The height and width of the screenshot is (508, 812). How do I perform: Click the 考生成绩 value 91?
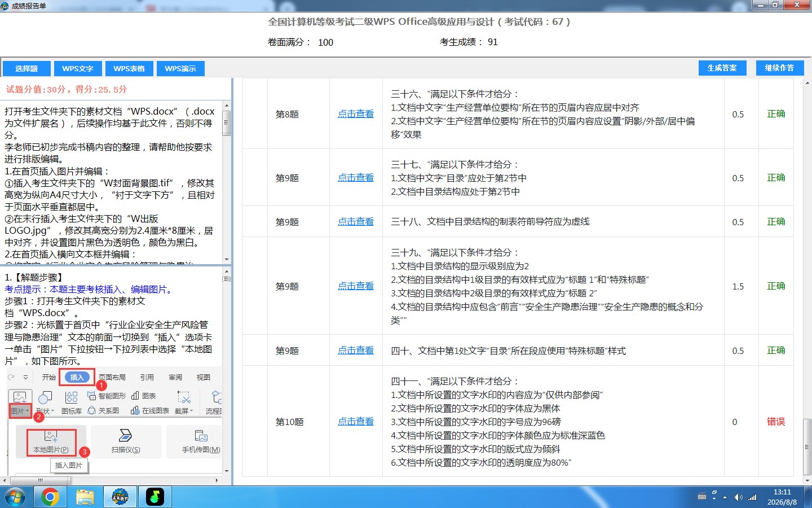tap(493, 42)
